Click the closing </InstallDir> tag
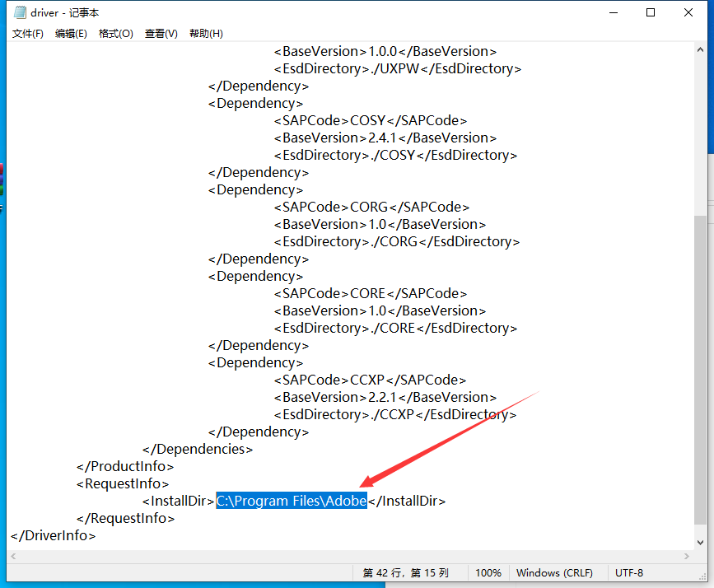The width and height of the screenshot is (714, 588). click(x=407, y=501)
